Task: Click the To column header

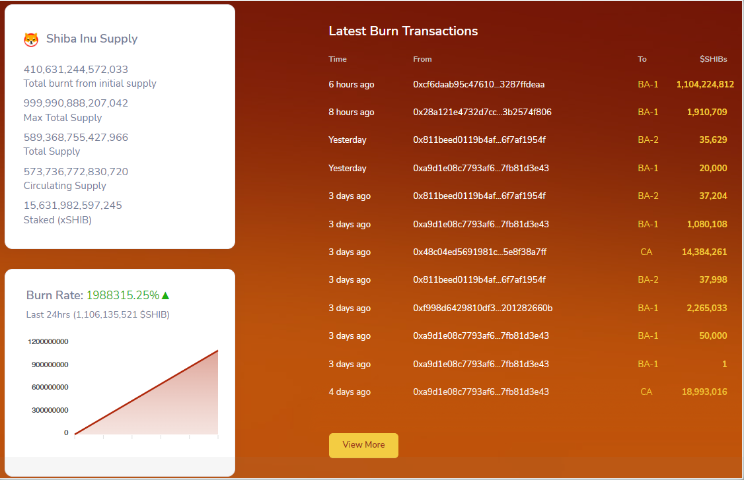Action: (x=642, y=59)
